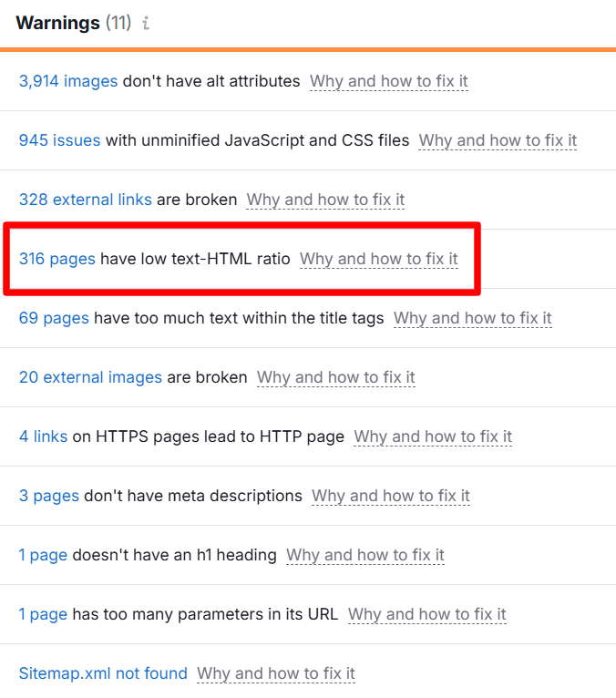The height and width of the screenshot is (698, 616).
Task: Open the 3 pages link
Action: (x=49, y=496)
